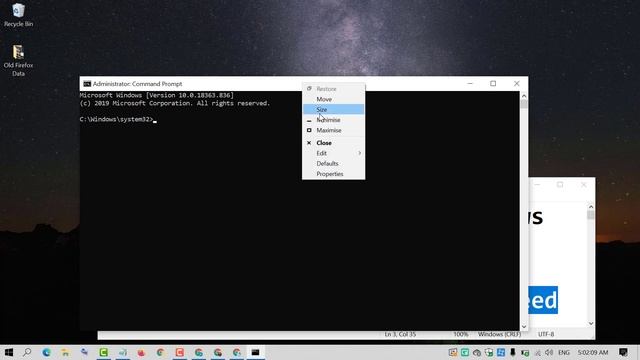Click background window's scrollbar thumb
Image resolution: width=640 pixels, height=360 pixels.
coord(591,215)
